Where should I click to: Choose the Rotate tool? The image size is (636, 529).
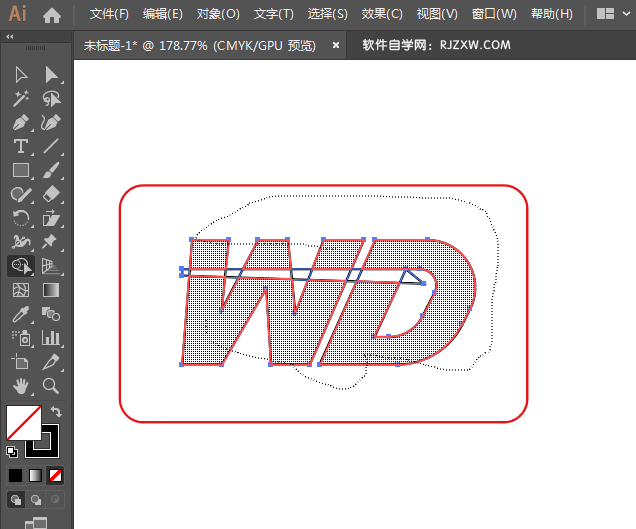(x=21, y=218)
